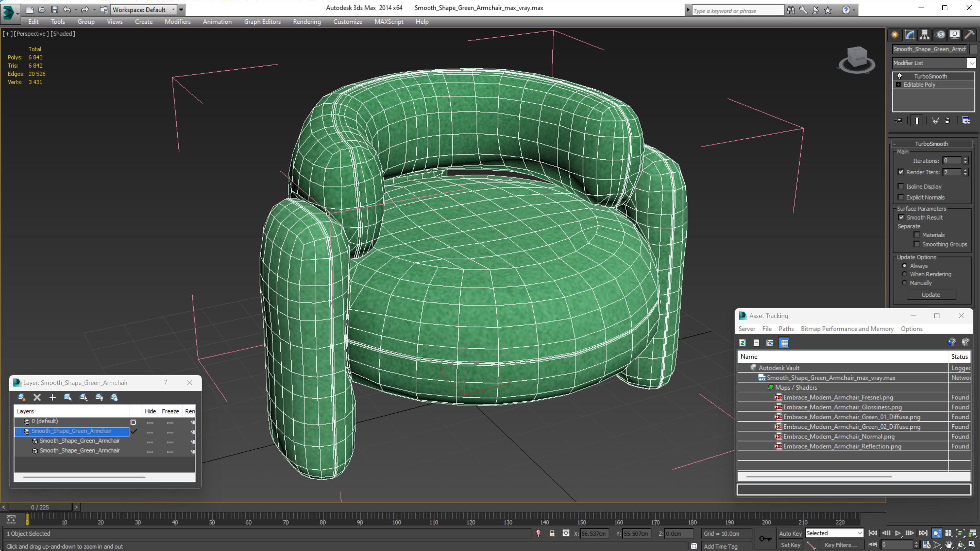Open the Hierarchy command panel tab

924,35
